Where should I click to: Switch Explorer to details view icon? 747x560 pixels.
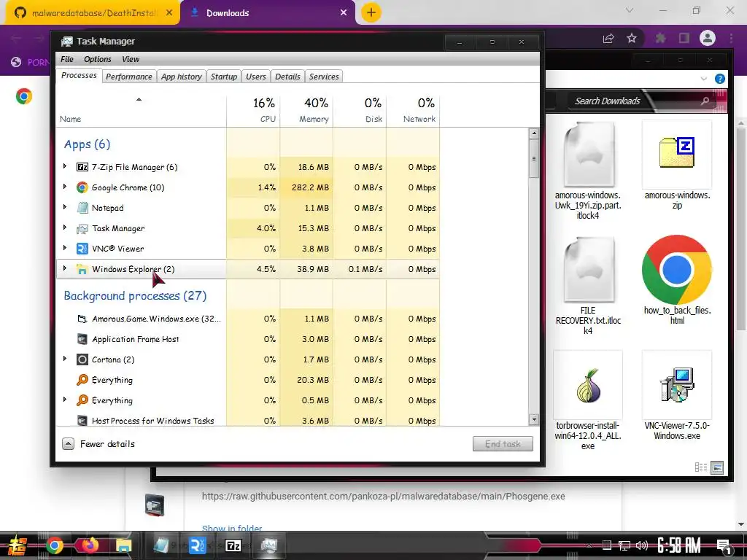tap(701, 467)
